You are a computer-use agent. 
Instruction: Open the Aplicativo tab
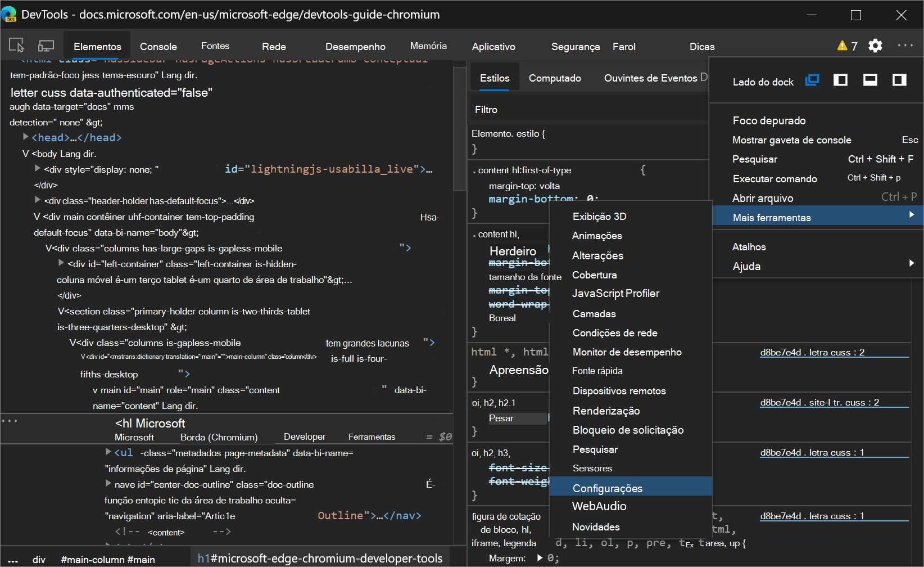[493, 46]
